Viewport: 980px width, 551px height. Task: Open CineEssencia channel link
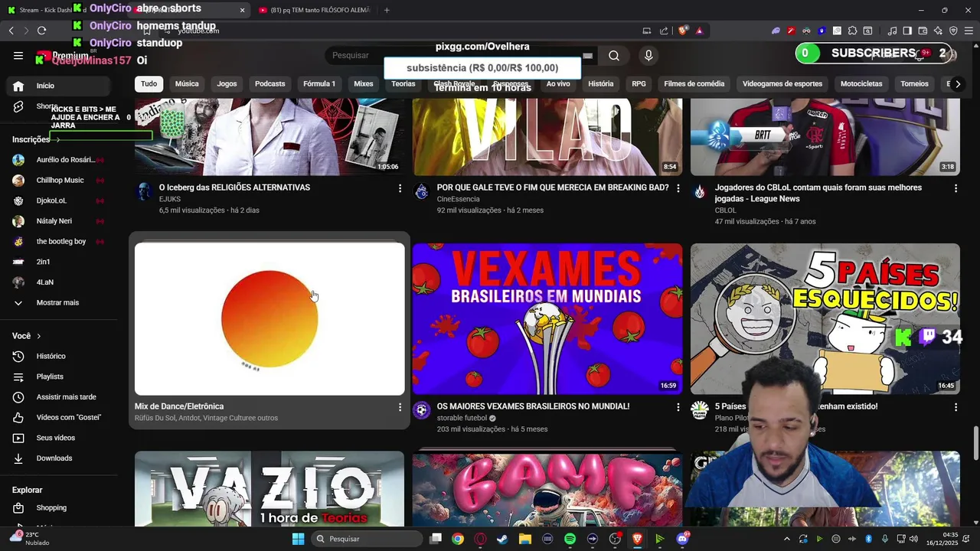click(x=458, y=199)
